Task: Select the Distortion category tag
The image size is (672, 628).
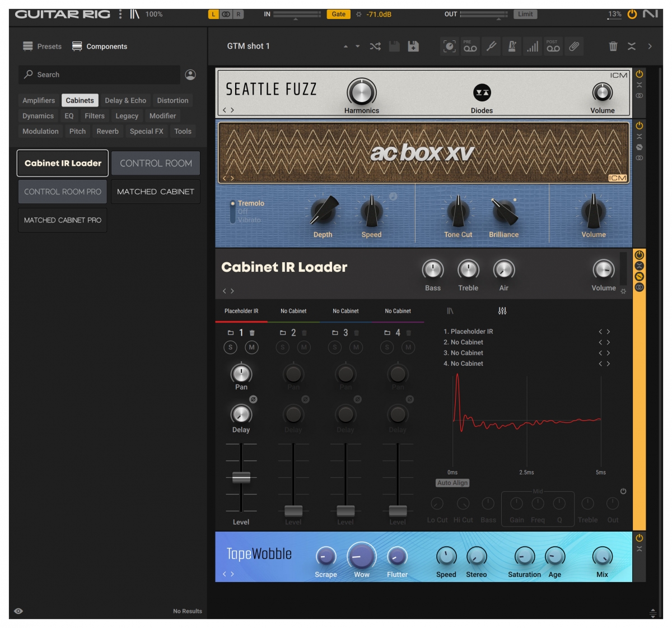Action: pyautogui.click(x=172, y=100)
